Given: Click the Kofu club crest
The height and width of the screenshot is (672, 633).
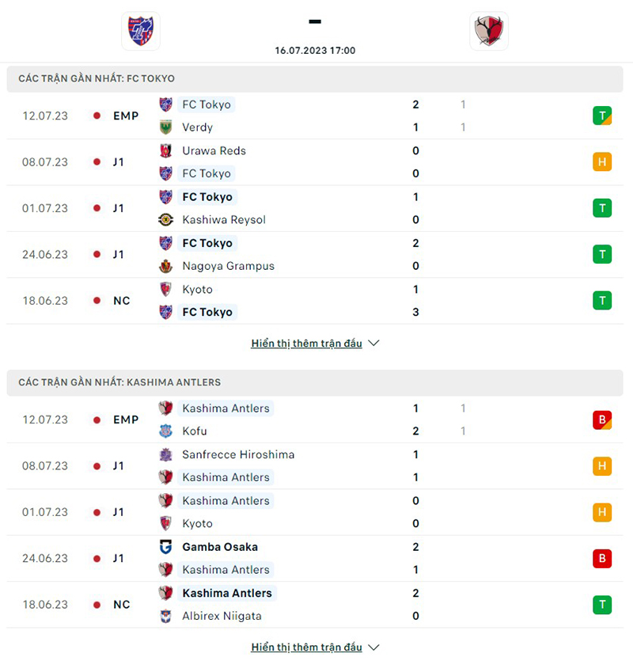Looking at the screenshot, I should click(x=166, y=431).
